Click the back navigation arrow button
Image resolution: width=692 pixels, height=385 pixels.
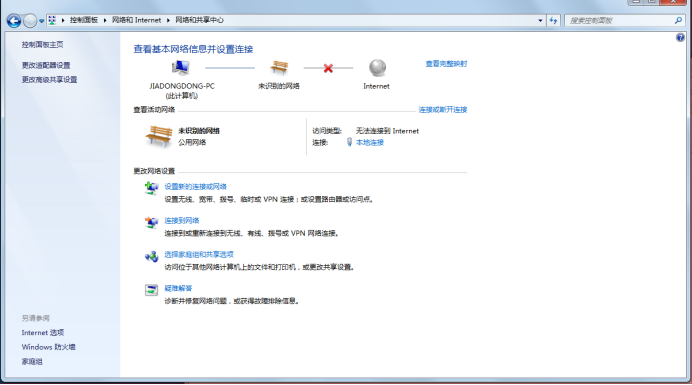pos(14,20)
